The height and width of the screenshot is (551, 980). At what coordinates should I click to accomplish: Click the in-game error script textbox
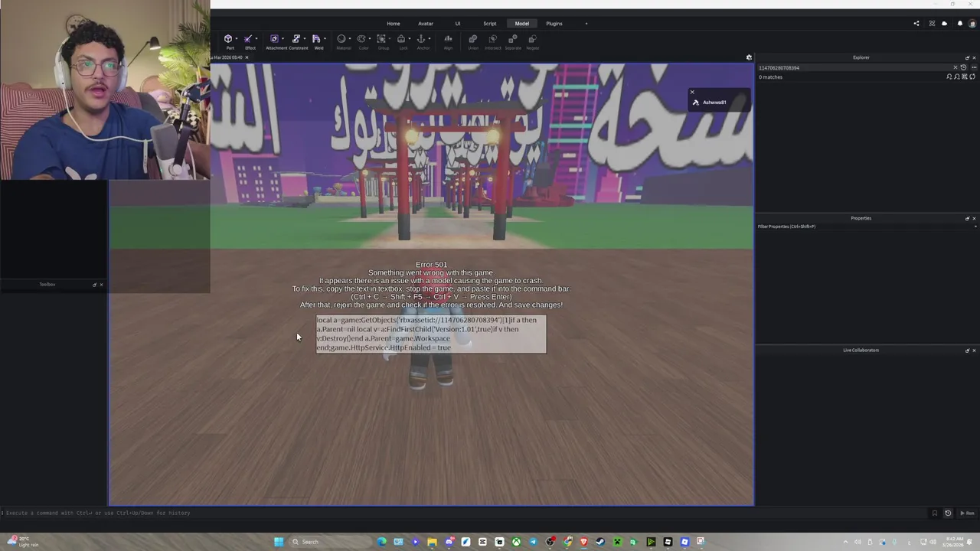(x=431, y=334)
